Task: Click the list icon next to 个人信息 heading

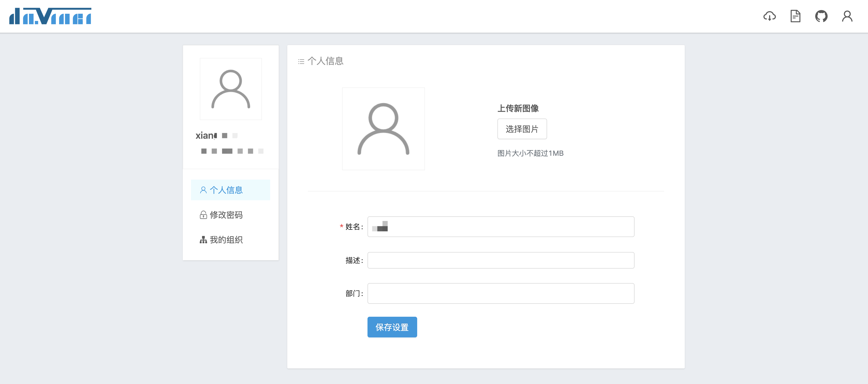Action: click(x=301, y=61)
